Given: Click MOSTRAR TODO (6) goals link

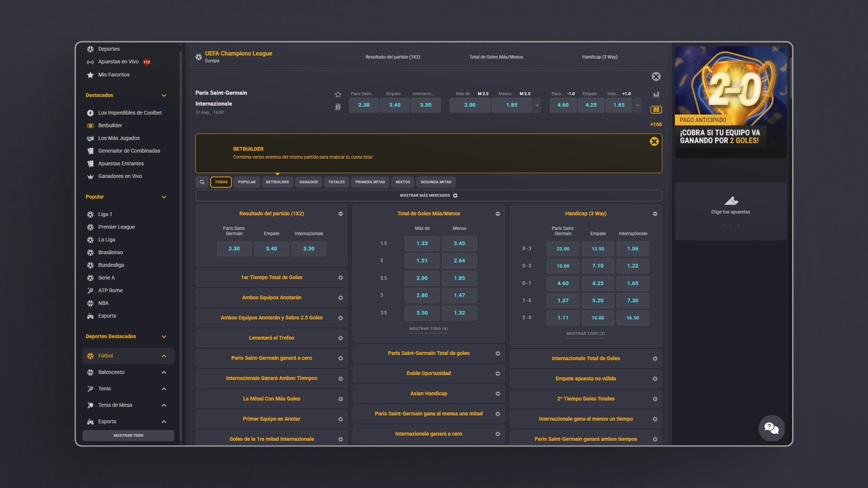Looking at the screenshot, I should pyautogui.click(x=429, y=329).
